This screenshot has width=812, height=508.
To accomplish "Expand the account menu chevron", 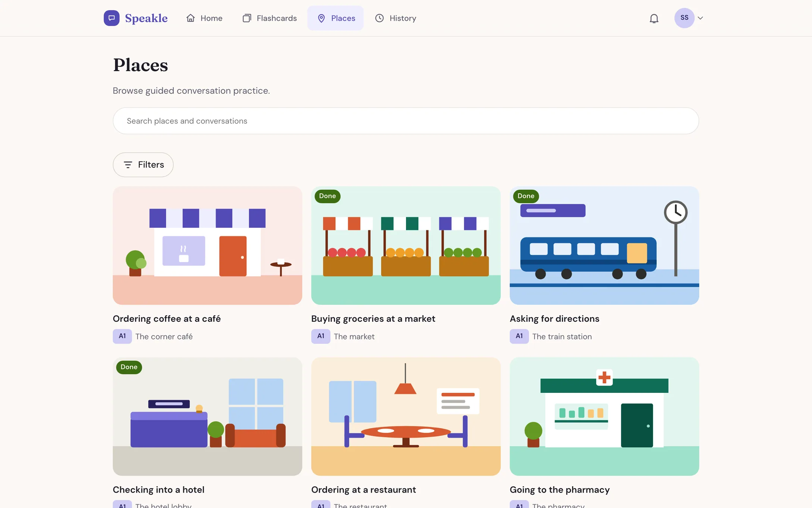I will click(x=700, y=18).
